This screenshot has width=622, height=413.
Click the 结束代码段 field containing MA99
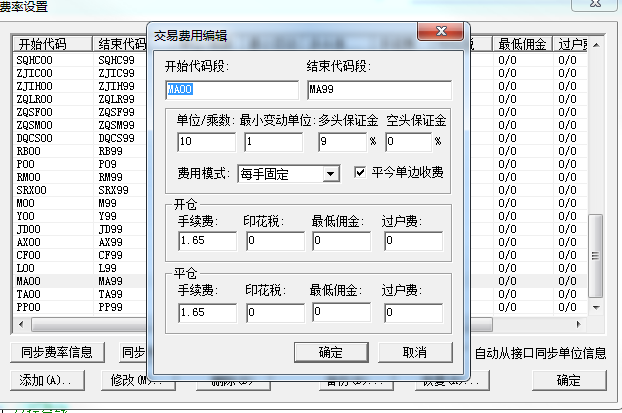378,90
